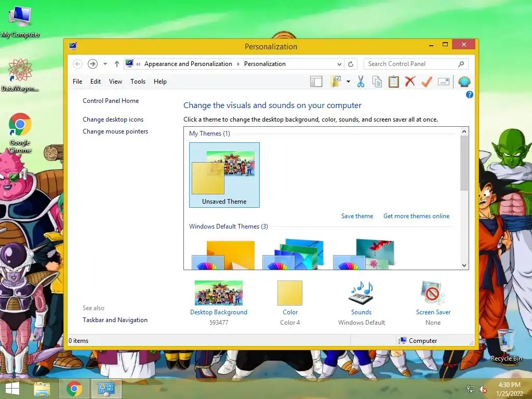Image resolution: width=532 pixels, height=399 pixels.
Task: Click the Desktop Background thumbnail image
Action: 219,293
